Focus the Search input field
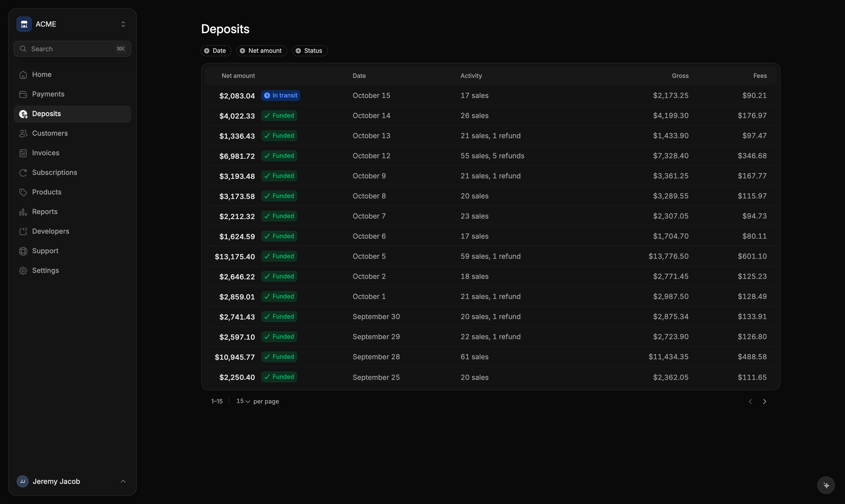 tap(72, 49)
